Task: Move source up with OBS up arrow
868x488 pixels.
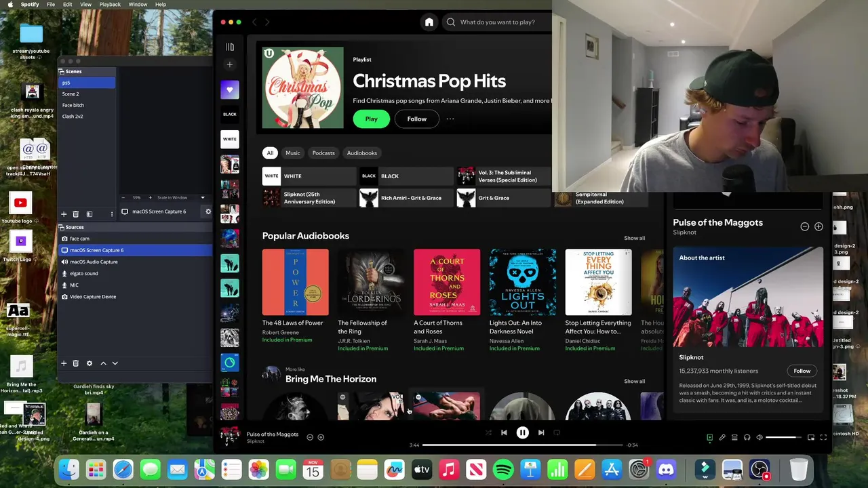Action: click(x=103, y=363)
